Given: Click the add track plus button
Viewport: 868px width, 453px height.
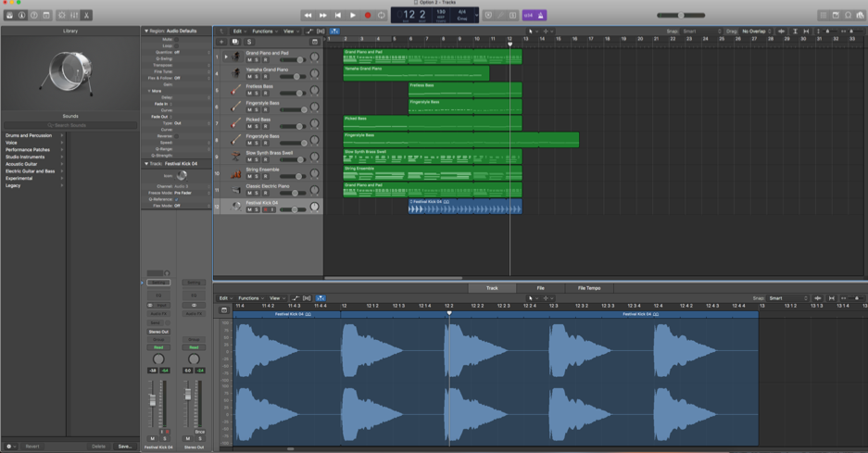Looking at the screenshot, I should coord(221,42).
